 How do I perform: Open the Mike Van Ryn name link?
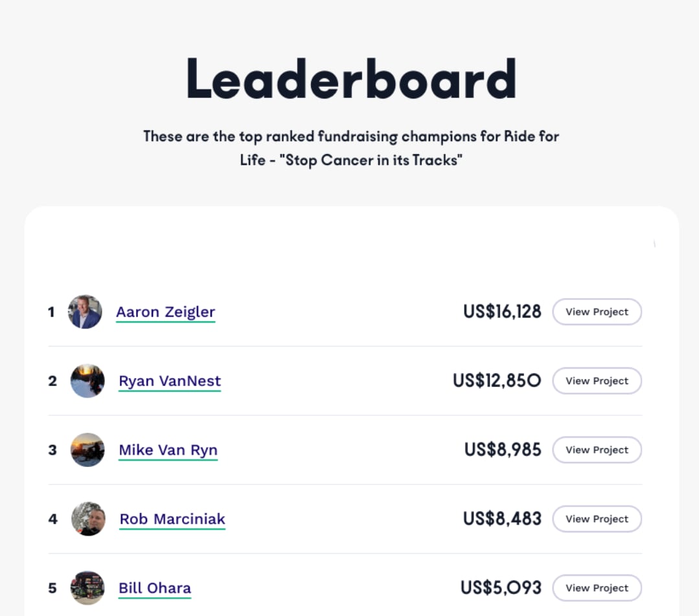168,450
